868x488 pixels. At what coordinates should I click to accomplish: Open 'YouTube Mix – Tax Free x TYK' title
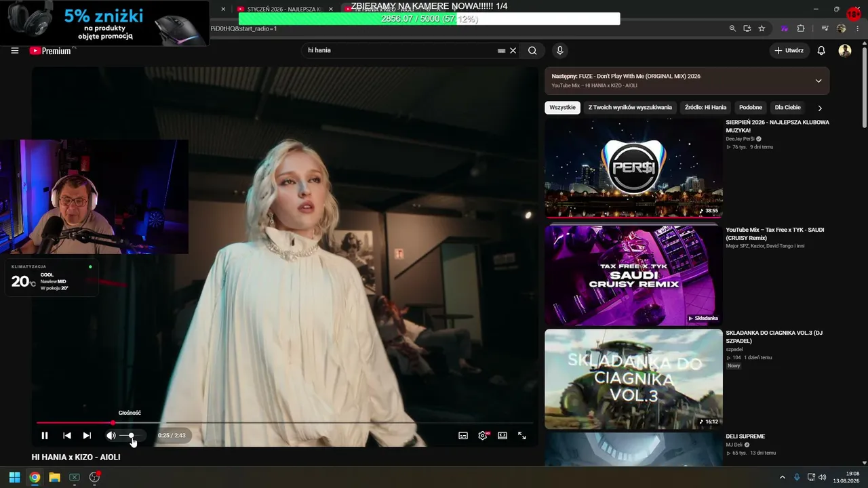775,234
